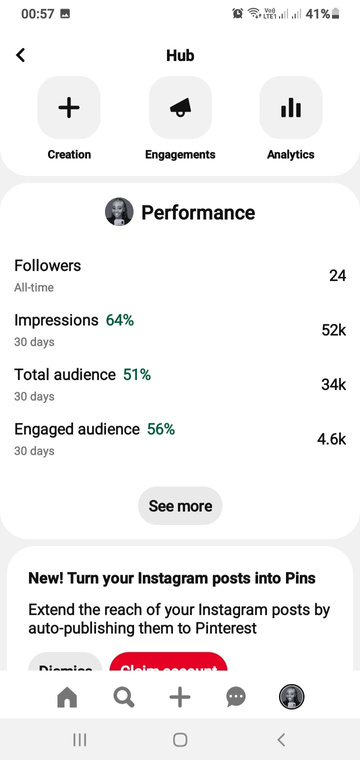
Task: Tap the Android system back button
Action: pyautogui.click(x=281, y=740)
